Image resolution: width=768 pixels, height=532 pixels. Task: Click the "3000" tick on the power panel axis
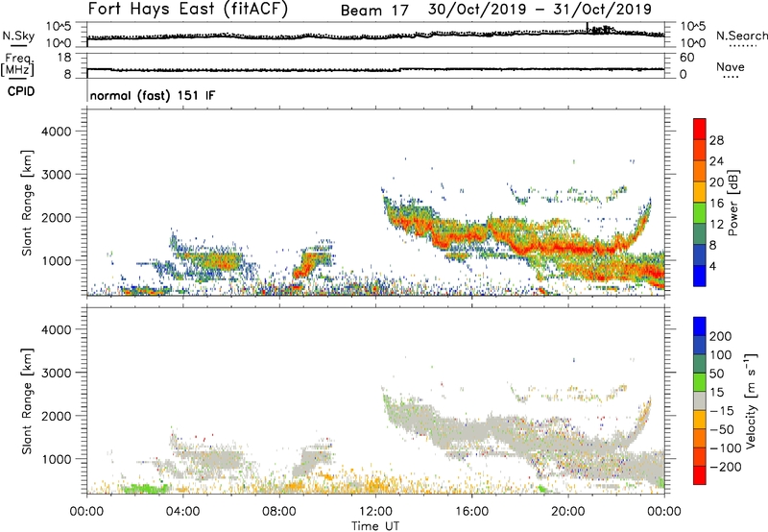pos(56,175)
